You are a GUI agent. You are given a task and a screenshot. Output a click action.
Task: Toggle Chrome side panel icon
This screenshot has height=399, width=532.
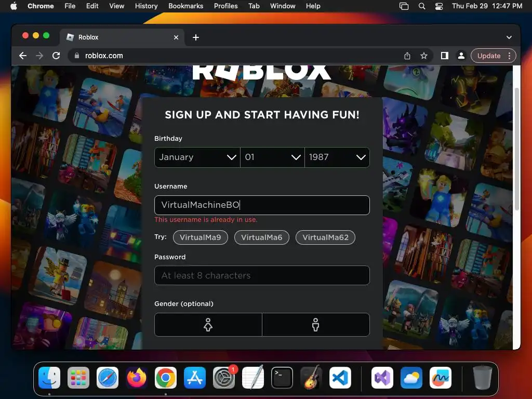tap(445, 56)
